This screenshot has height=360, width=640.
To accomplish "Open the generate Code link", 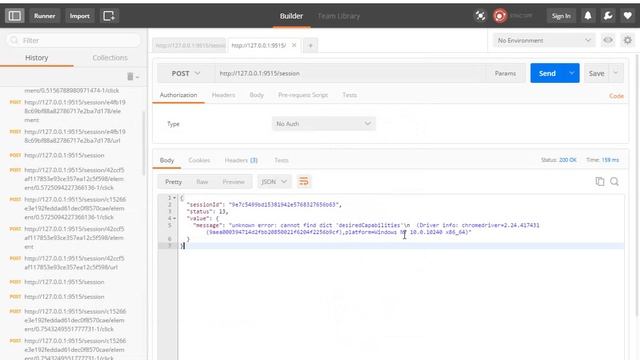I will click(616, 96).
